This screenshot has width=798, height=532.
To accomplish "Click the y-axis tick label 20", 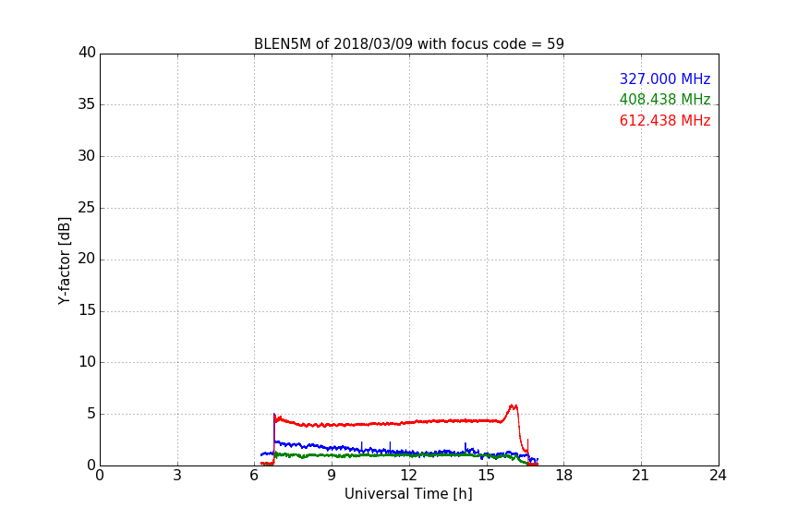I will click(87, 259).
